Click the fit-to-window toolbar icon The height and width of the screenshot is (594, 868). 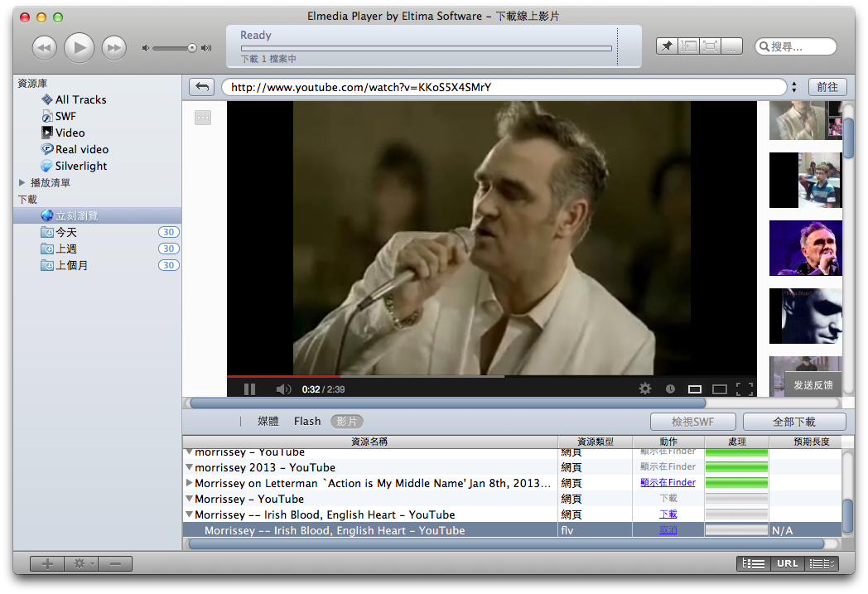pos(688,46)
